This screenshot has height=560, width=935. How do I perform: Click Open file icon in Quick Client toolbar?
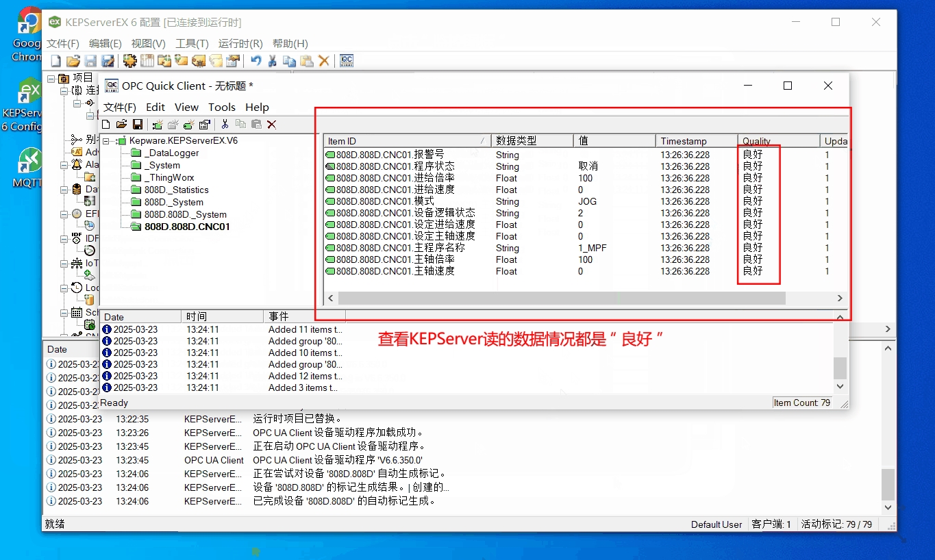[121, 125]
